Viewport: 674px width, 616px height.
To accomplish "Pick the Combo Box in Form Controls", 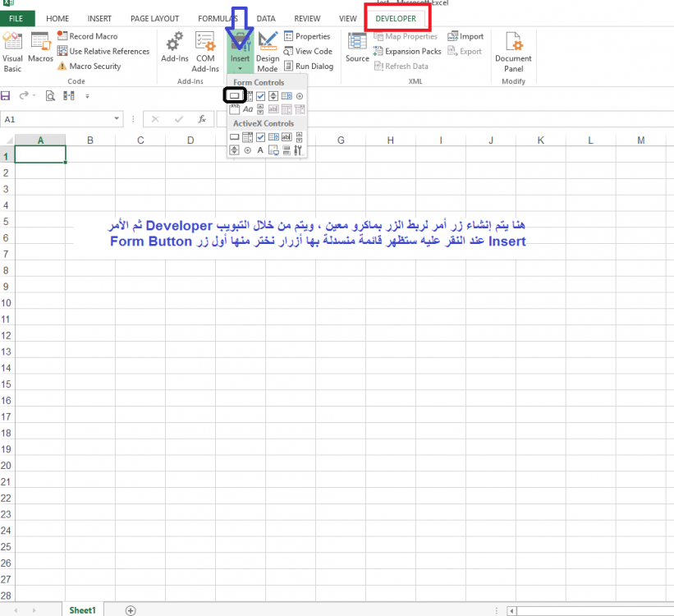I will 250,96.
